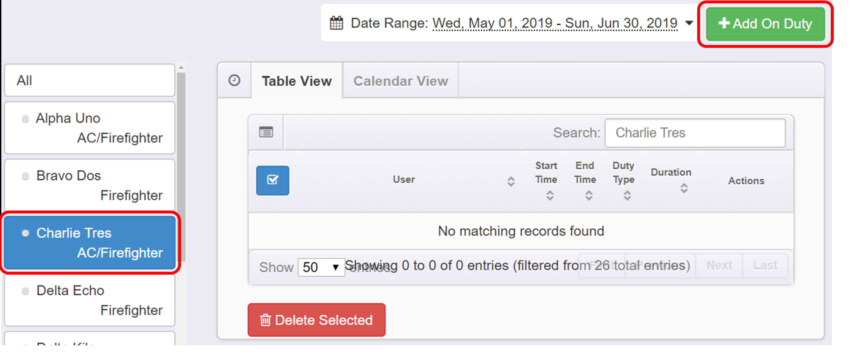Sort by Duration column

click(684, 188)
